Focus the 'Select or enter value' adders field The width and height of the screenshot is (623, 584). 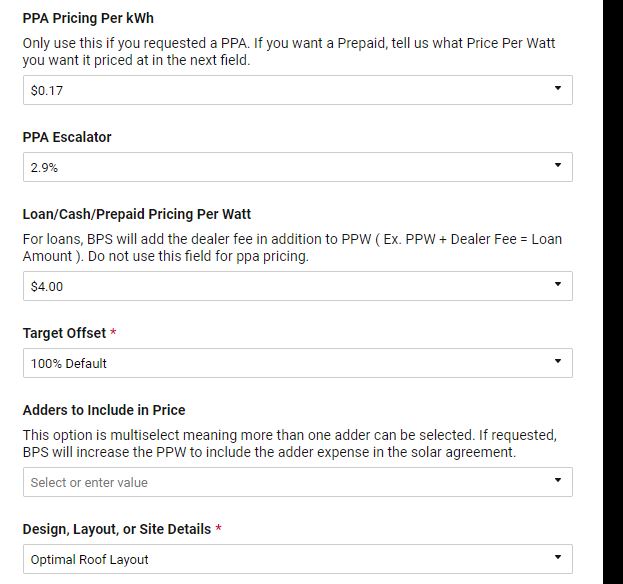click(x=89, y=482)
